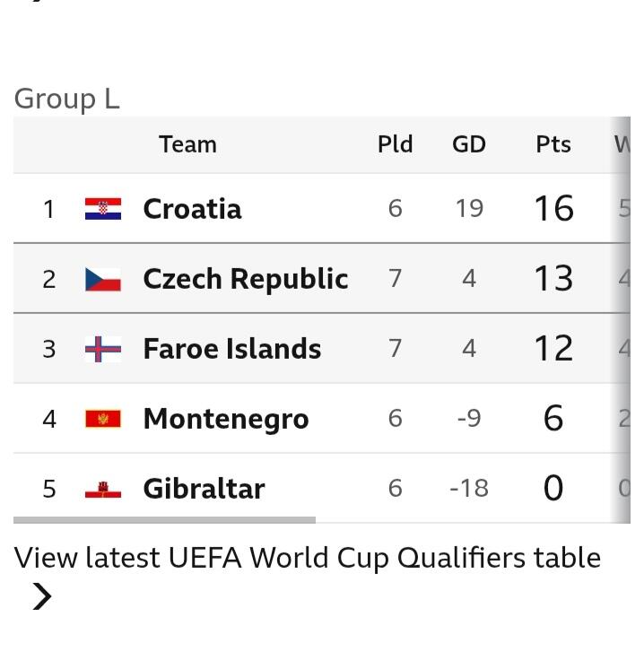Click the Pts column header
This screenshot has width=644, height=661.
(x=553, y=144)
